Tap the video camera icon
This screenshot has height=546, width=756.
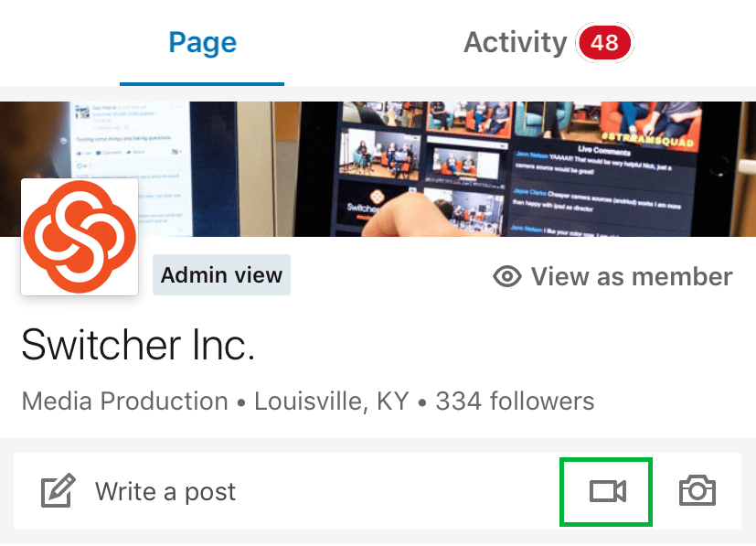tap(608, 491)
